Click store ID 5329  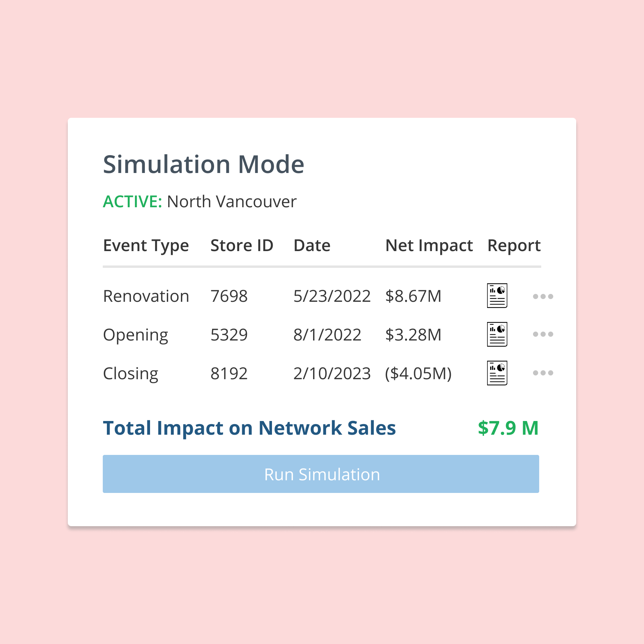(x=229, y=335)
